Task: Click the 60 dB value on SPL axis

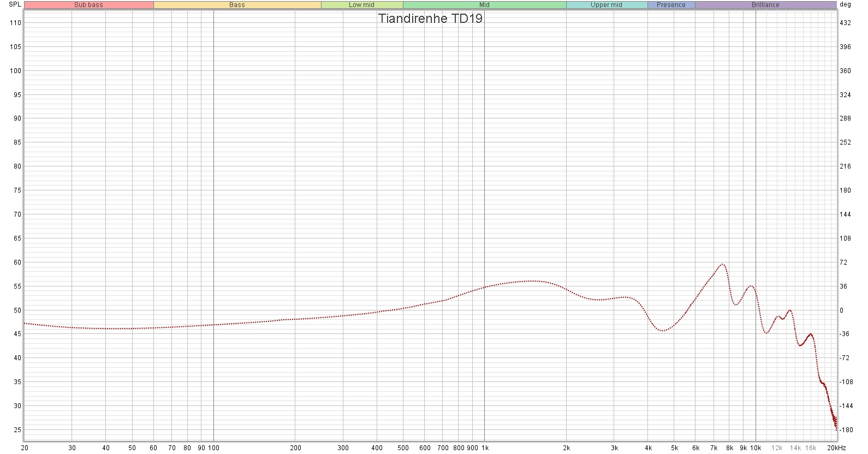Action: 17,262
